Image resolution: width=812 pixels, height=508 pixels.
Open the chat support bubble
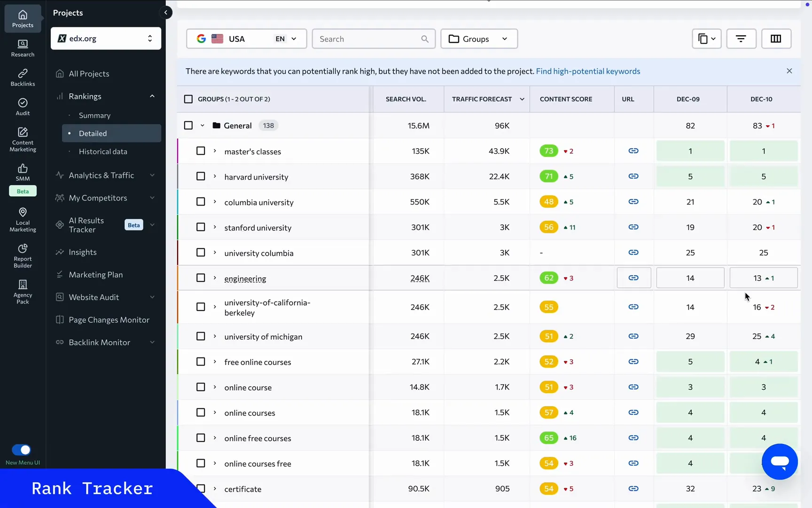pyautogui.click(x=779, y=461)
